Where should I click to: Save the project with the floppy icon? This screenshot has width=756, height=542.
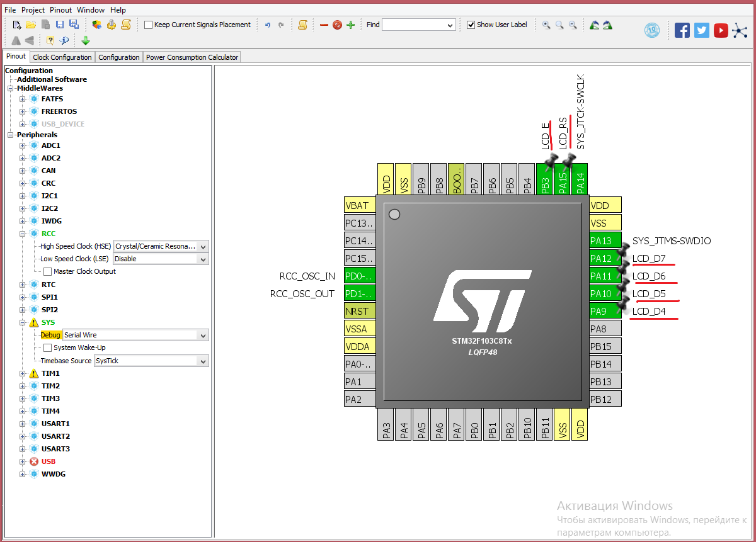(60, 25)
